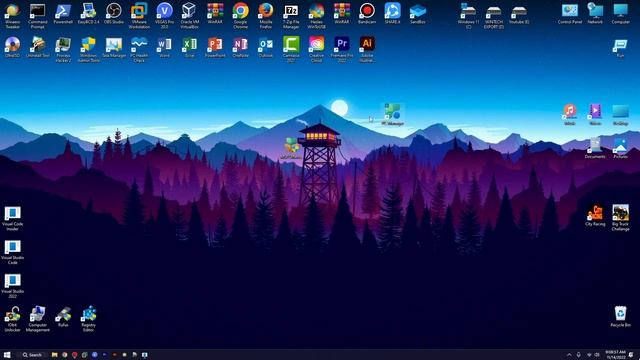This screenshot has height=360, width=640.
Task: Open the PowerShell desktop shortcut
Action: tap(63, 13)
